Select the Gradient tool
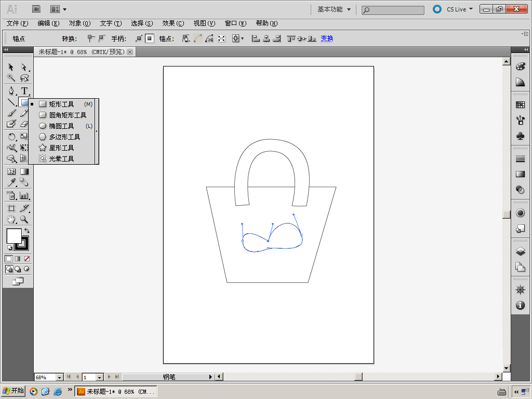This screenshot has width=532, height=399. tap(24, 171)
